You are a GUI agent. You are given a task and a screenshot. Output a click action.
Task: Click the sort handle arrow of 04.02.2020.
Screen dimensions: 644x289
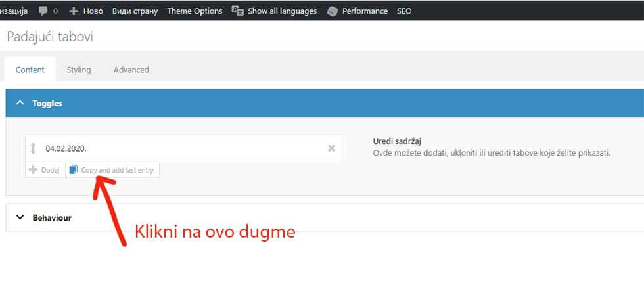click(x=34, y=148)
